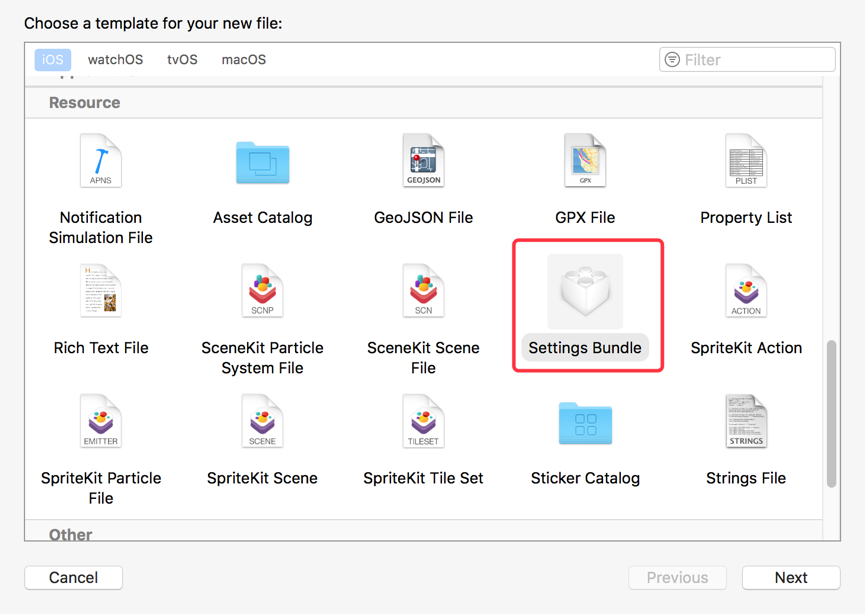Viewport: 865px width, 614px height.
Task: Focus the Filter text field
Action: click(747, 60)
